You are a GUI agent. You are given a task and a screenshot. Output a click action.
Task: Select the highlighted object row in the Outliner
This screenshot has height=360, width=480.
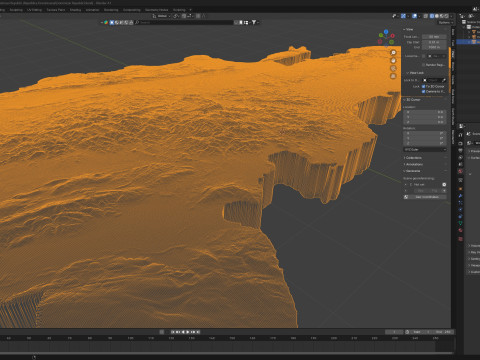468,42
